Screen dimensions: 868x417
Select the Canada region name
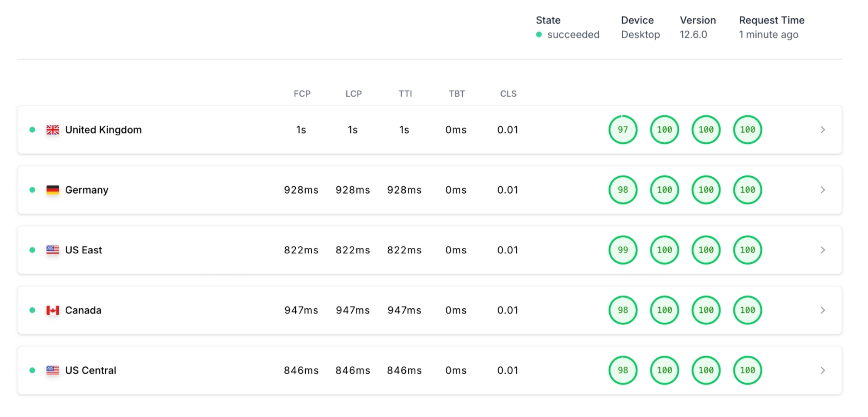point(83,310)
